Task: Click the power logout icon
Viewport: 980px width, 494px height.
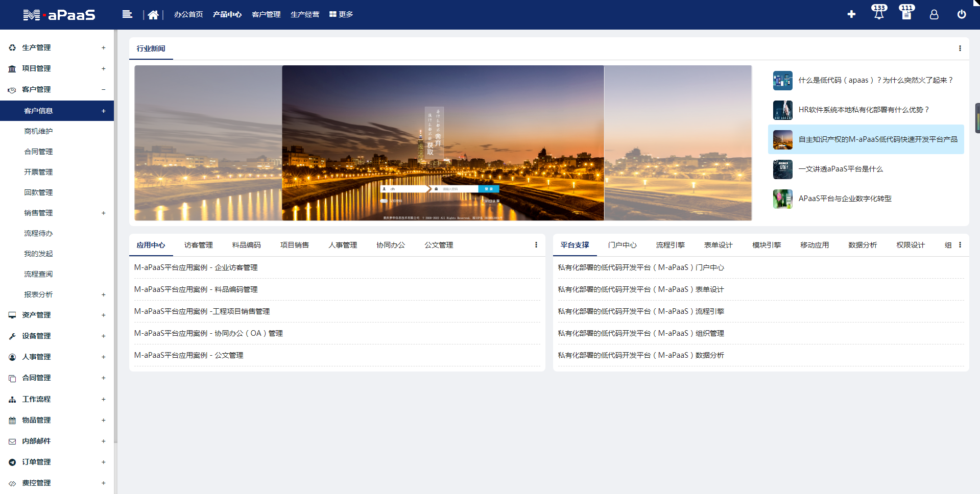Action: (x=962, y=14)
